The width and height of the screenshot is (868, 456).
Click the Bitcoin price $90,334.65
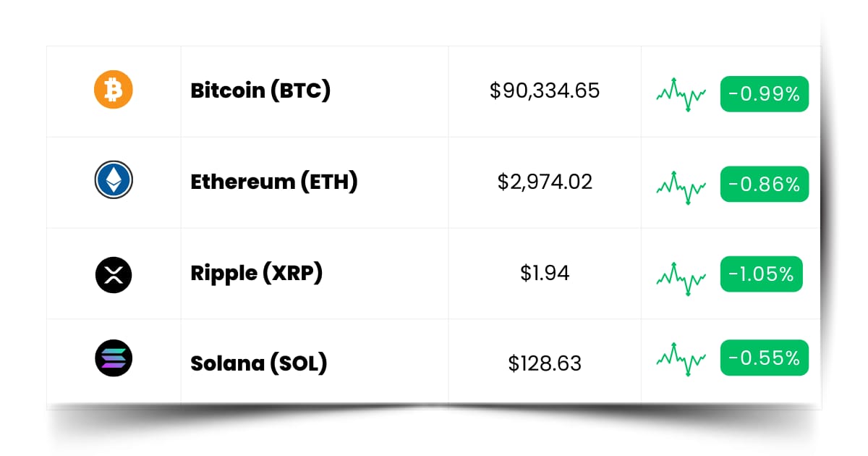545,90
